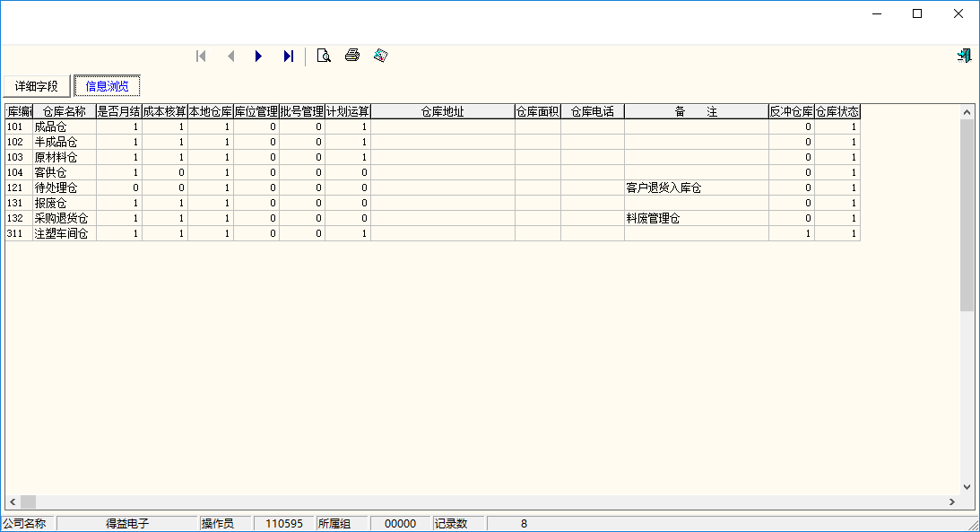Click the toolbar icon right of the printer

[x=381, y=56]
